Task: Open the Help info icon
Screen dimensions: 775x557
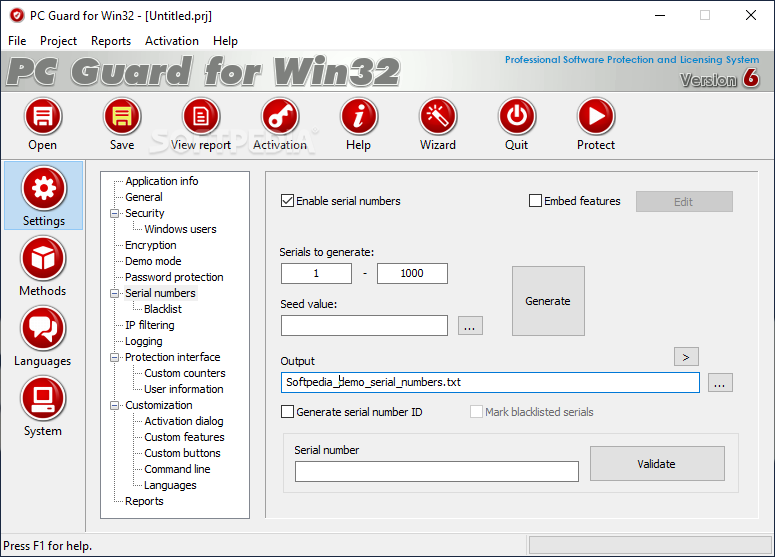Action: (359, 117)
